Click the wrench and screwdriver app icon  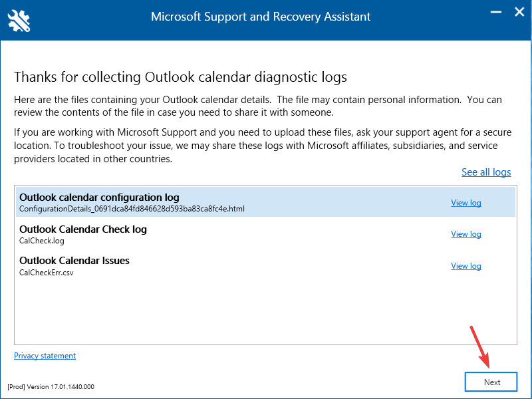19,21
